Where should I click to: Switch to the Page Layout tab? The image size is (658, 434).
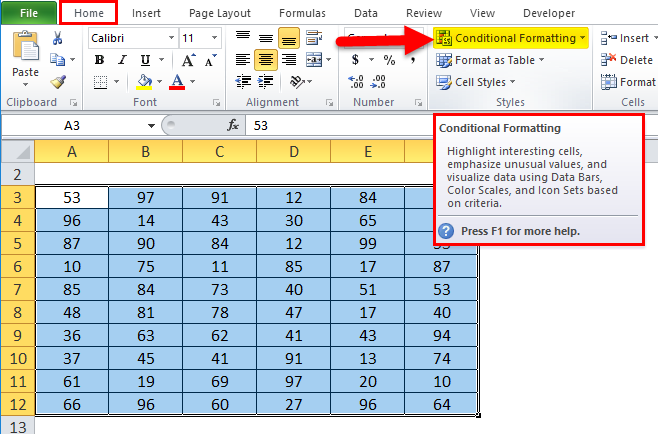(x=220, y=13)
